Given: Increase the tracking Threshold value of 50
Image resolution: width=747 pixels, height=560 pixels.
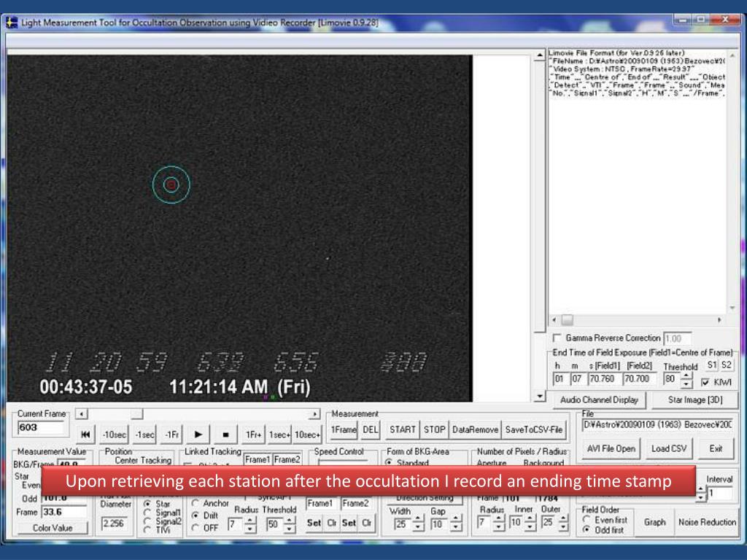Looking at the screenshot, I should [x=290, y=521].
